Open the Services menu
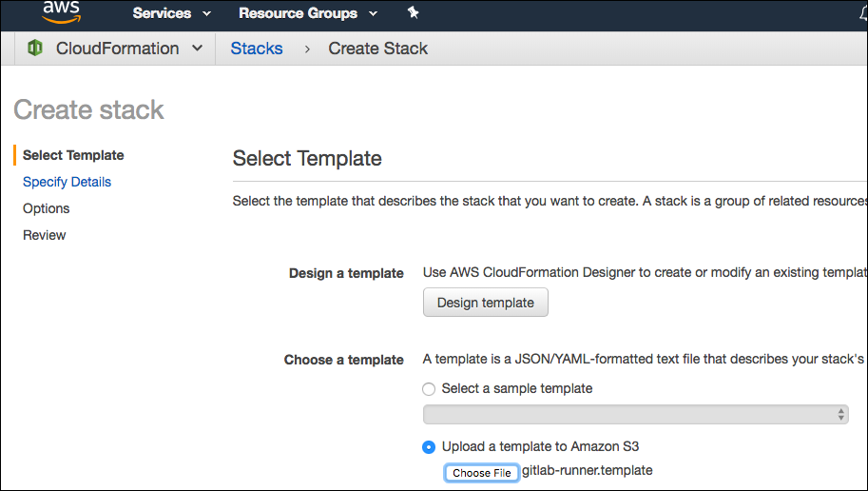This screenshot has height=491, width=868. pyautogui.click(x=171, y=13)
